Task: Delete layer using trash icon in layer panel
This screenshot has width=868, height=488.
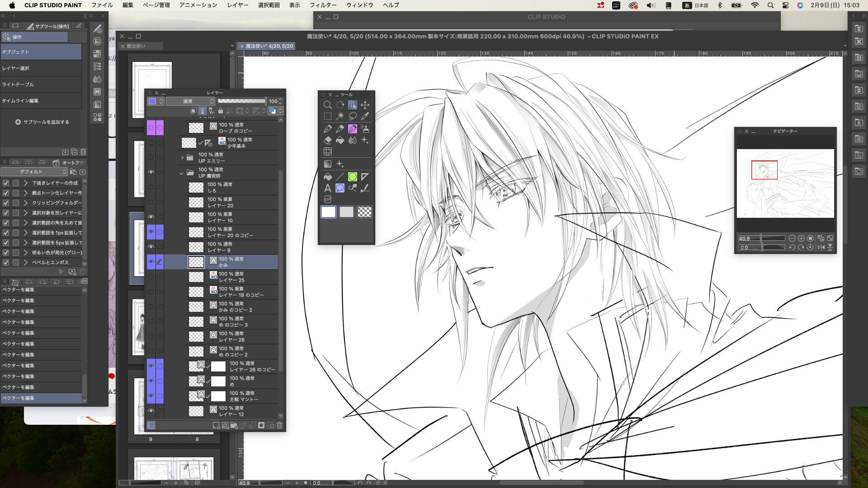Action: [x=279, y=425]
